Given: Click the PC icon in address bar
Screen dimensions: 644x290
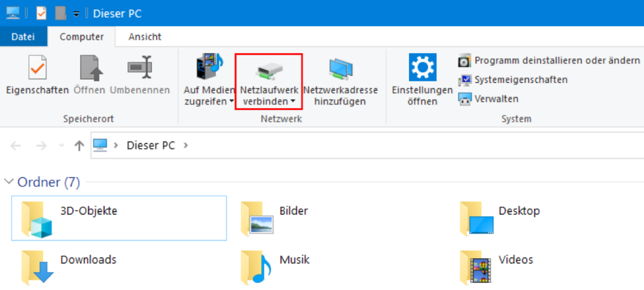Looking at the screenshot, I should [x=100, y=145].
